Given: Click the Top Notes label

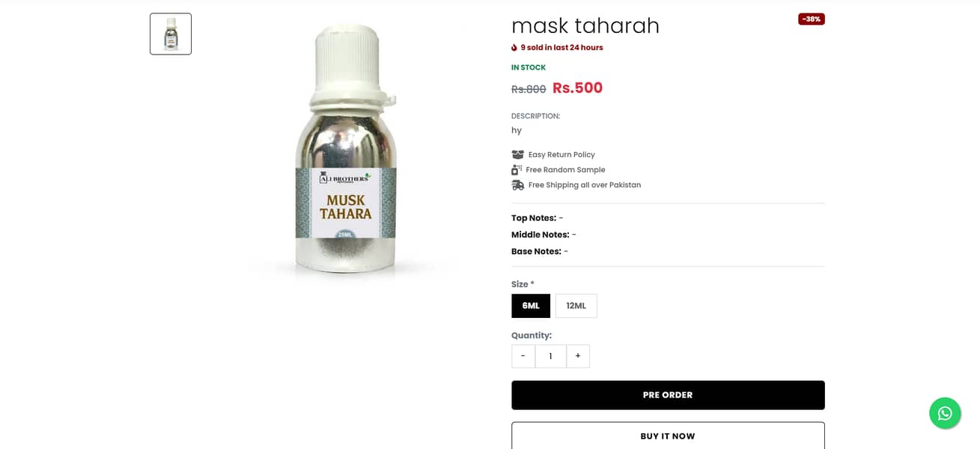Looking at the screenshot, I should (534, 219).
